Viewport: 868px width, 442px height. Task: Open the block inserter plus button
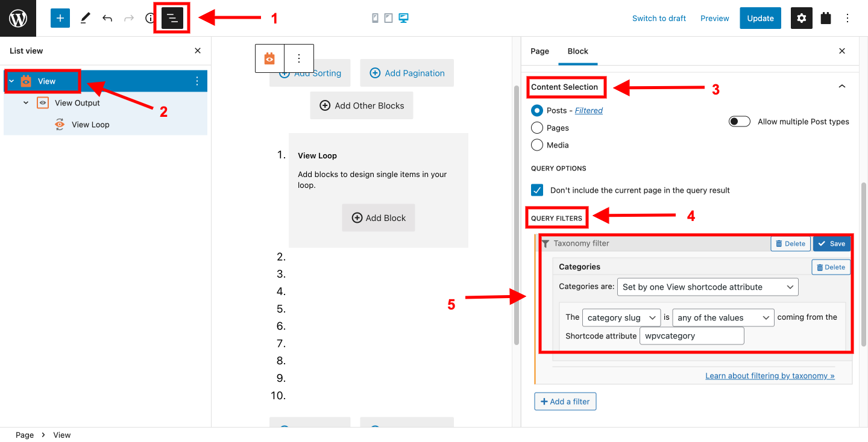coord(60,18)
